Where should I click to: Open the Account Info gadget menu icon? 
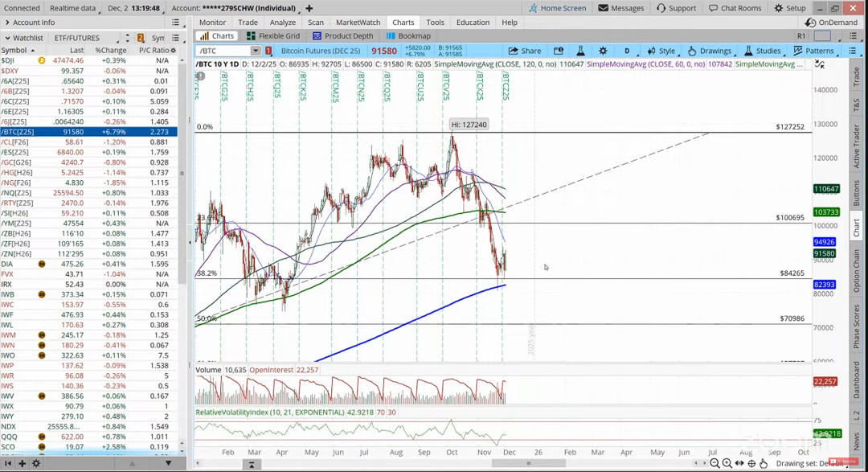click(x=175, y=23)
